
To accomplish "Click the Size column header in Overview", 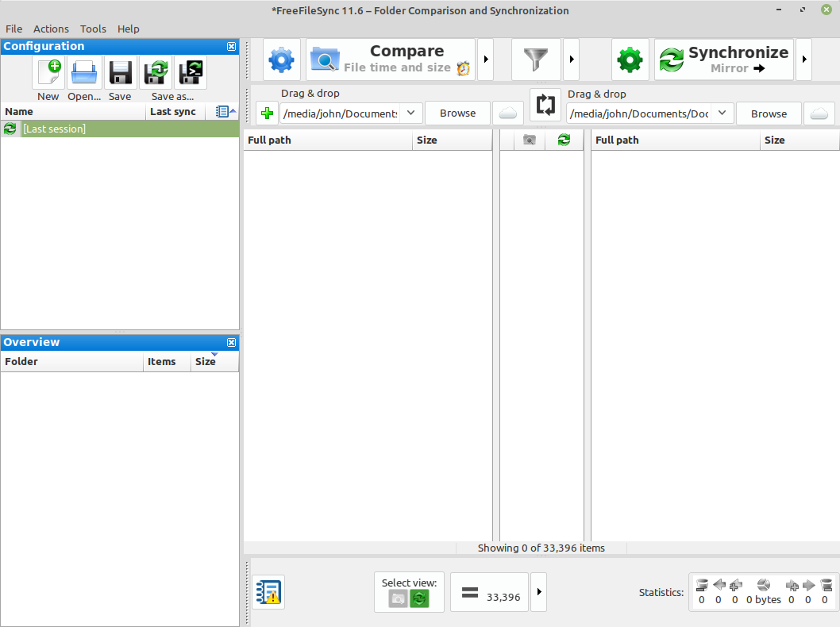I will click(214, 361).
